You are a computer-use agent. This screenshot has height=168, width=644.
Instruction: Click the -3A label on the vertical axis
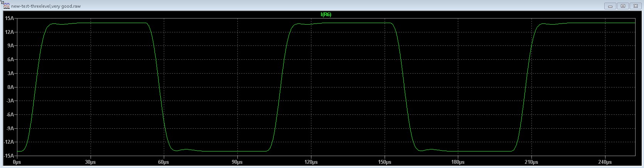tap(10, 101)
